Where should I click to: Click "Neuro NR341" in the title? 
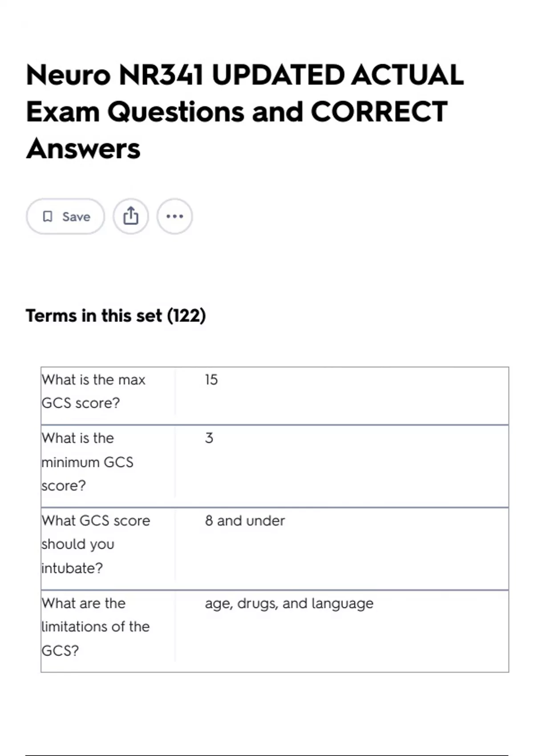(114, 75)
